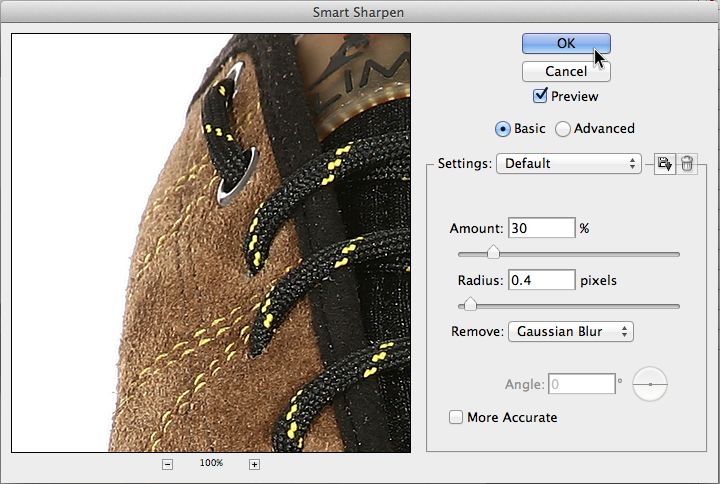Click the Amount slider handle

pos(493,253)
